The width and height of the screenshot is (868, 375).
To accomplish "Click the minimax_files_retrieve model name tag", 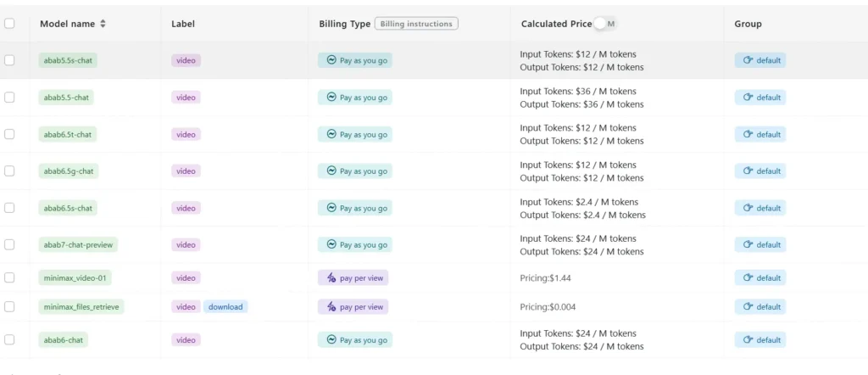I will point(81,307).
